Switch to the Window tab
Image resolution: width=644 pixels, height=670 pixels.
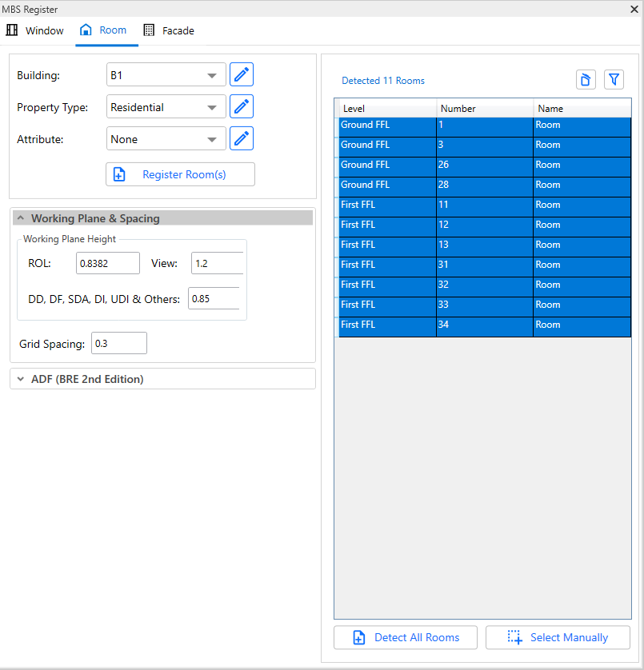click(x=44, y=30)
